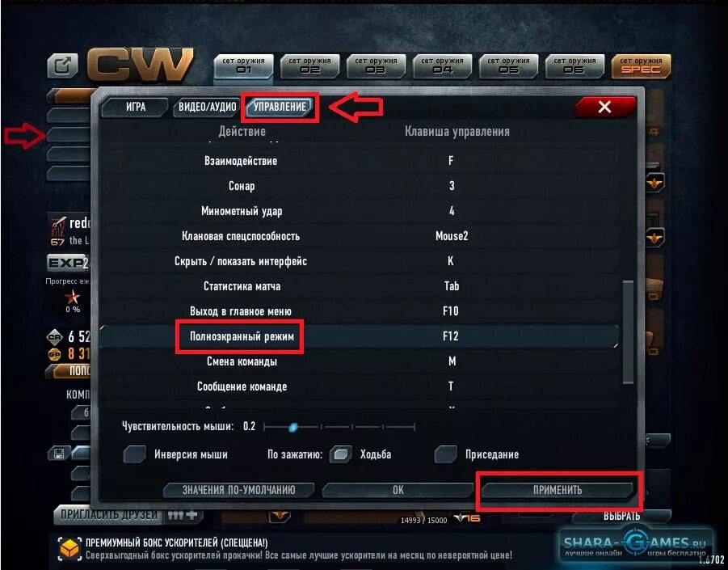
Task: Click the friends icon next to invite button
Action: (x=182, y=515)
